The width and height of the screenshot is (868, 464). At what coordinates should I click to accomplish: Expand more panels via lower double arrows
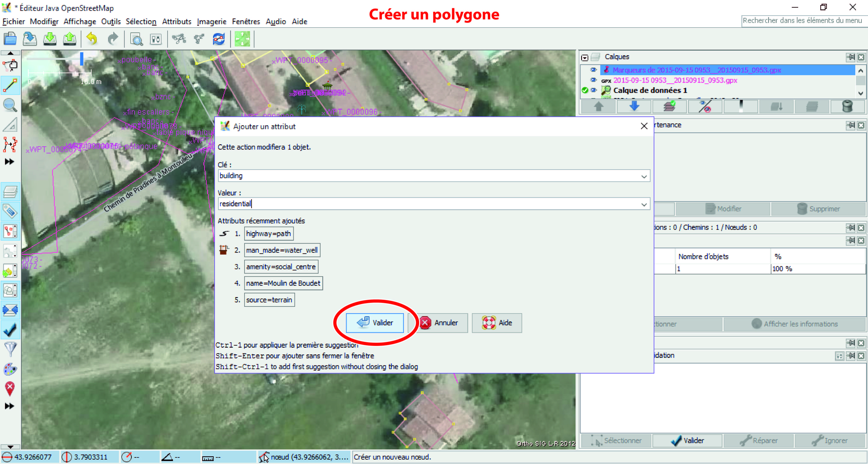coord(9,406)
